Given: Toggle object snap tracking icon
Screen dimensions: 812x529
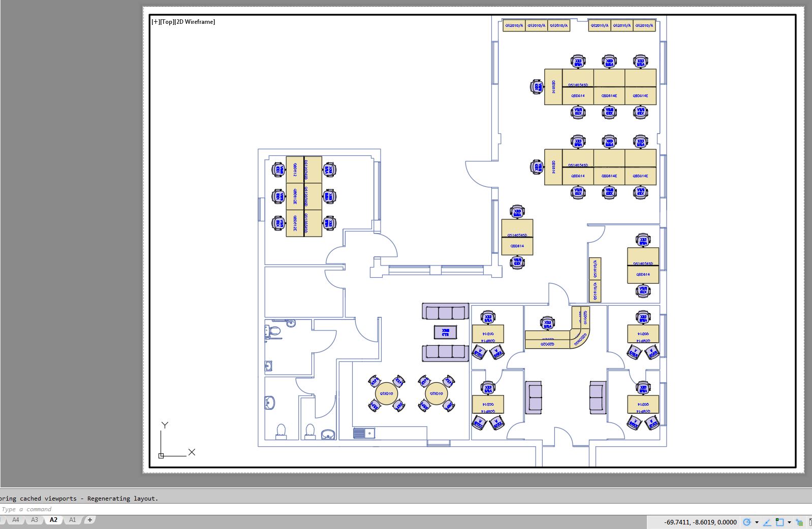Looking at the screenshot, I should tap(767, 522).
